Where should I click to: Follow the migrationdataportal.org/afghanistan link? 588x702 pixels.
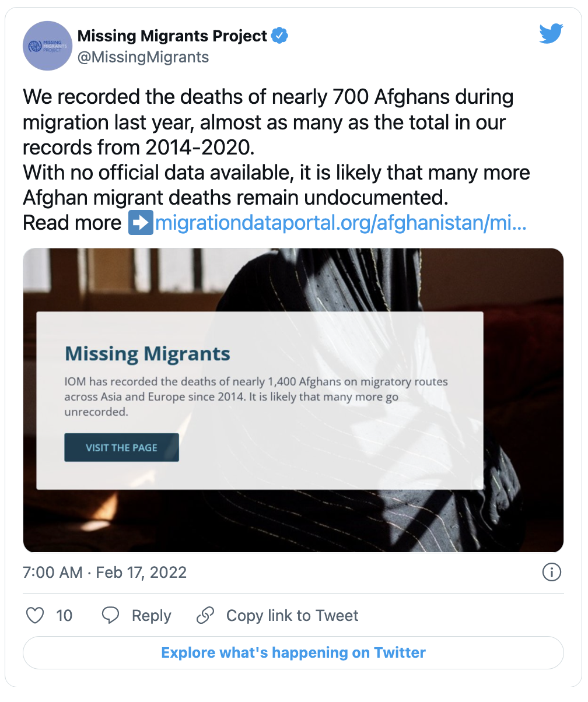click(x=341, y=223)
